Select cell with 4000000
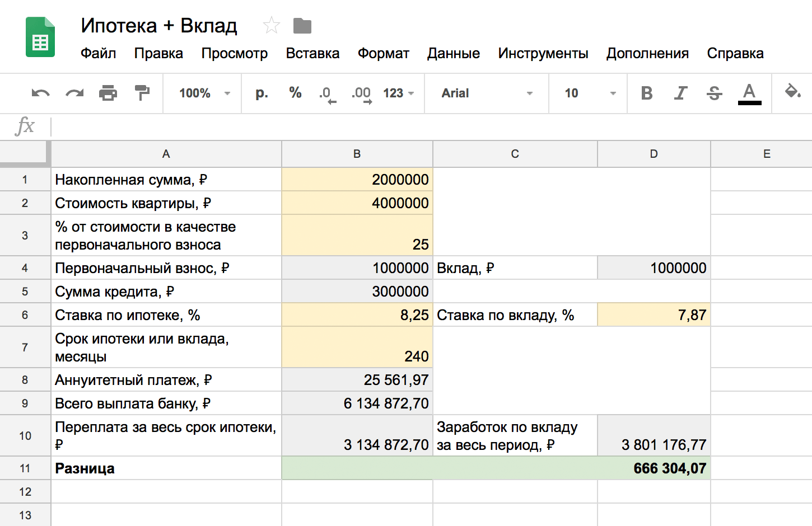 [x=357, y=203]
